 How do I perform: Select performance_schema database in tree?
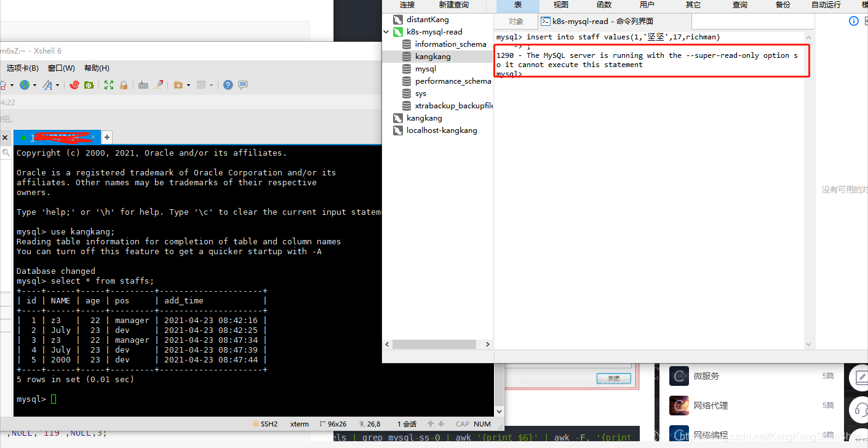tap(453, 81)
